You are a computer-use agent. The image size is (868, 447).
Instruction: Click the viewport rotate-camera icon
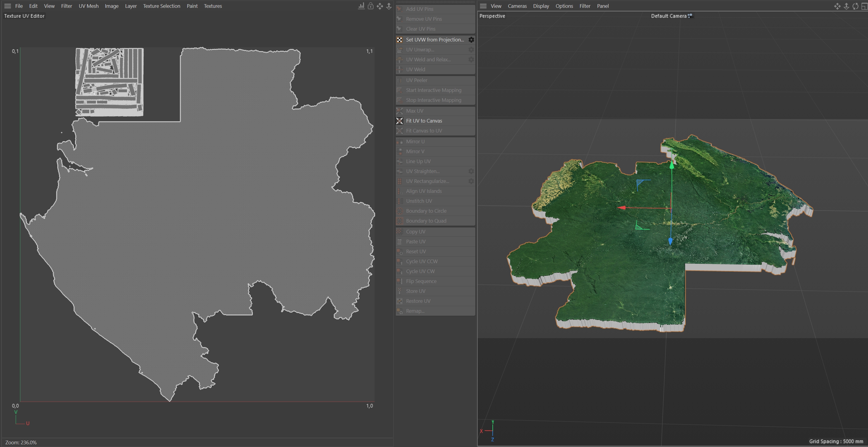pos(855,6)
